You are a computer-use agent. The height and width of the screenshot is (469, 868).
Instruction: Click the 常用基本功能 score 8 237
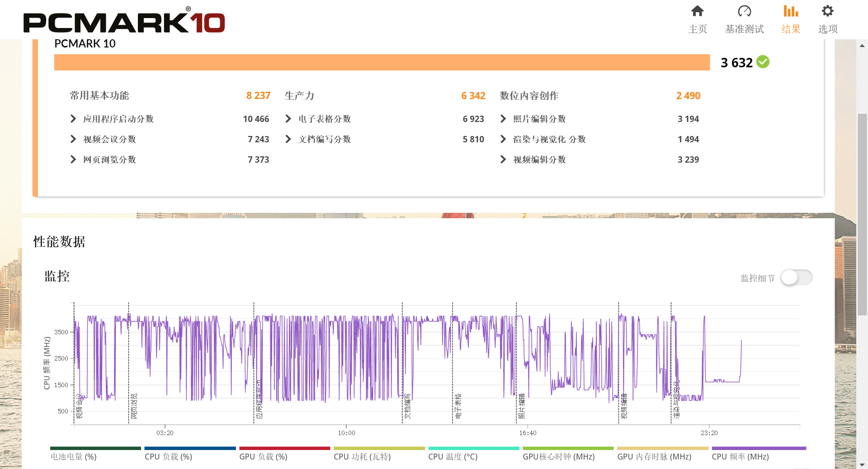258,95
